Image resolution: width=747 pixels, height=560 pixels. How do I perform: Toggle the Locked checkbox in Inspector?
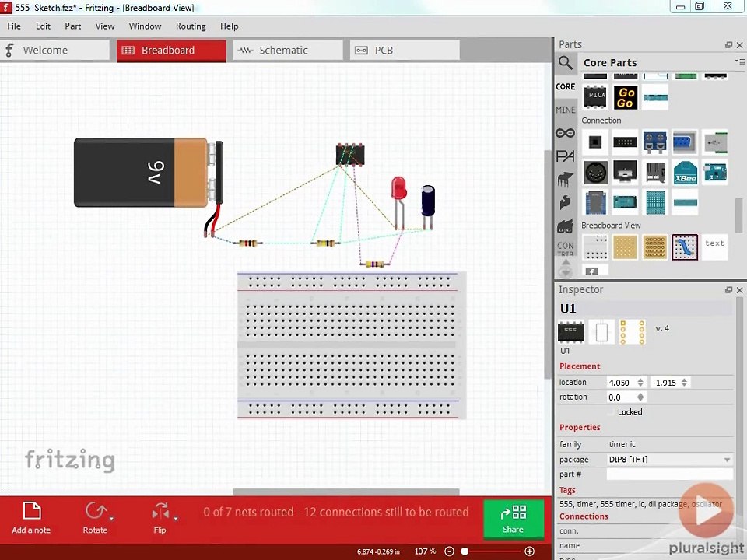click(x=612, y=412)
